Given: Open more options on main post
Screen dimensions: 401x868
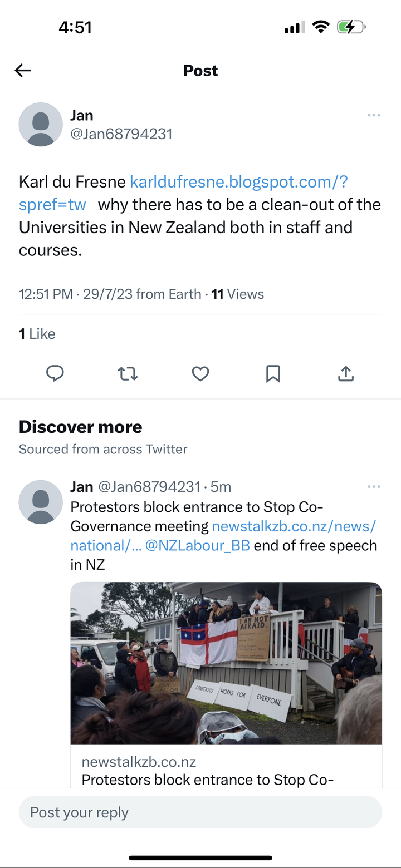Looking at the screenshot, I should 374,115.
